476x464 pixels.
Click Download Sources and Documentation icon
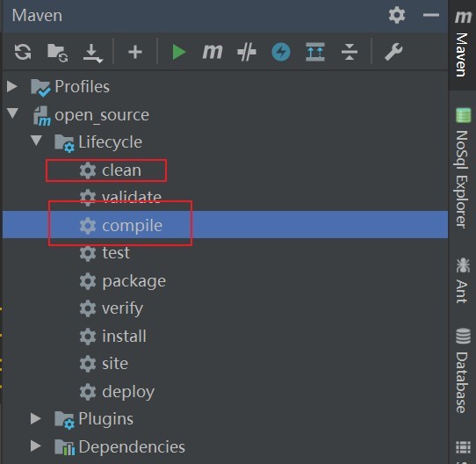[92, 53]
